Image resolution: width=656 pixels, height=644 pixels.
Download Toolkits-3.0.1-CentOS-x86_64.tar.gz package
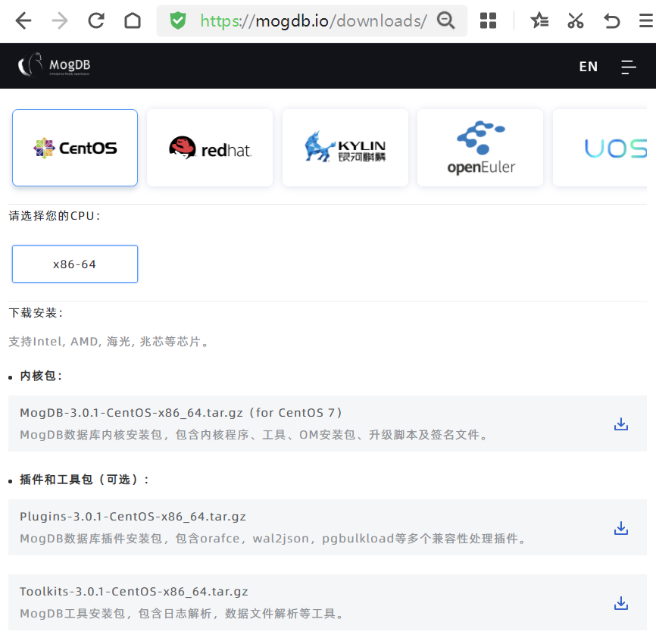[x=621, y=603]
